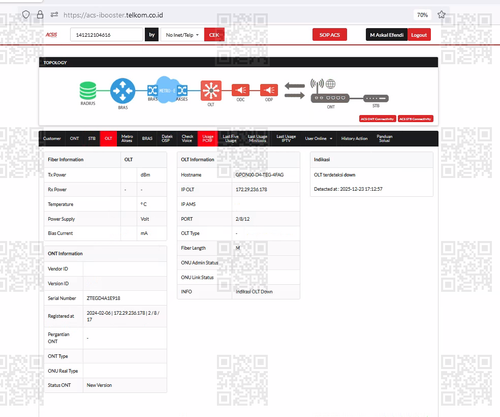This screenshot has height=417, width=500.
Task: Click hostname value GPON00-D4-TEG-4FAG
Action: pyautogui.click(x=260, y=175)
